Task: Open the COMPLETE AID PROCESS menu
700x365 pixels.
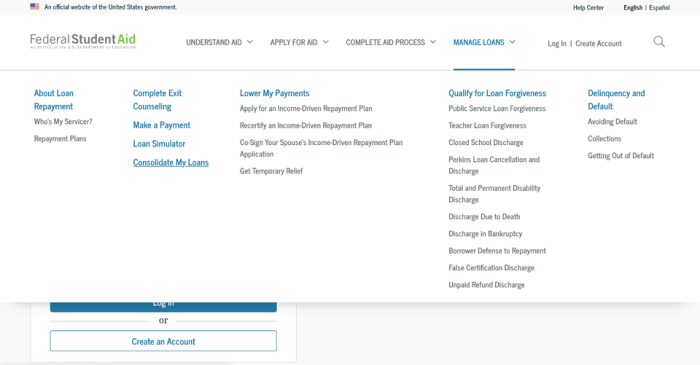Action: pos(385,42)
